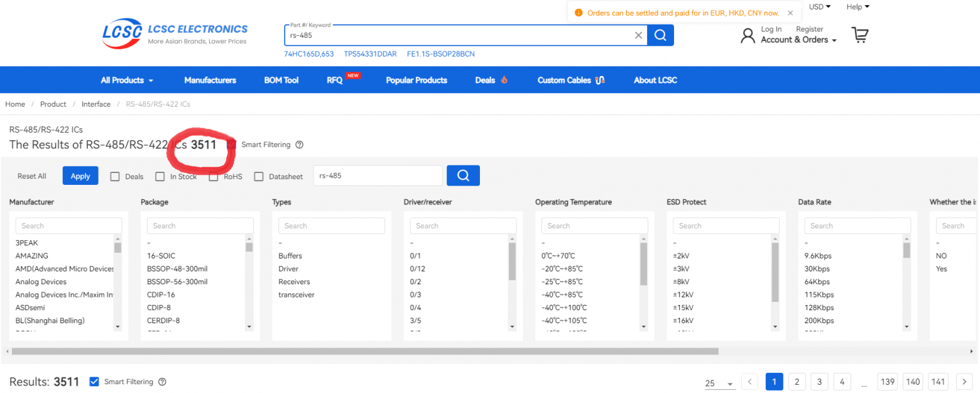The width and height of the screenshot is (980, 393).
Task: Click the top search magnifier button
Action: [x=660, y=35]
